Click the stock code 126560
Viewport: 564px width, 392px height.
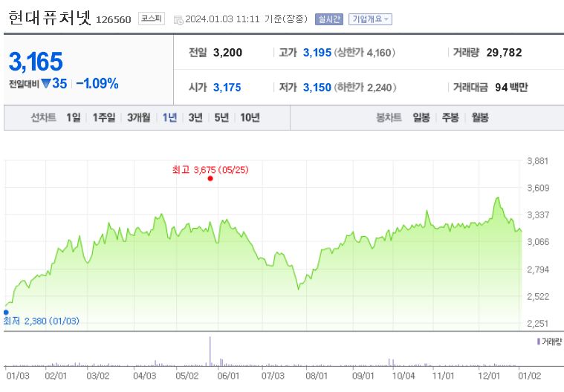click(x=113, y=19)
